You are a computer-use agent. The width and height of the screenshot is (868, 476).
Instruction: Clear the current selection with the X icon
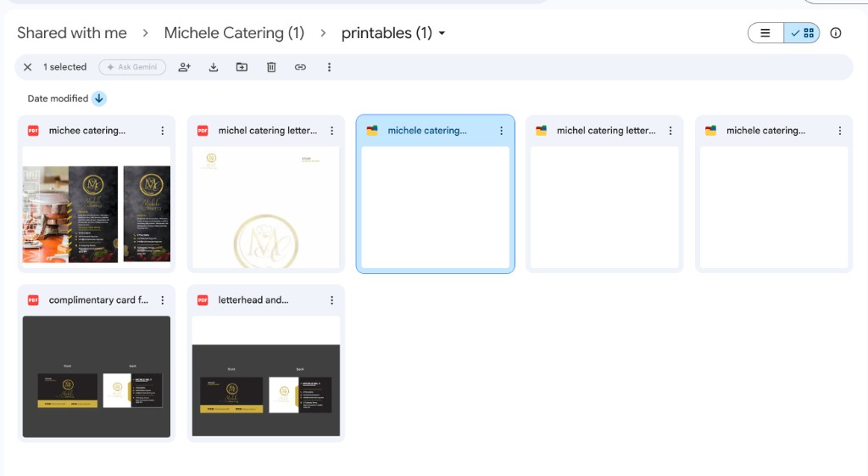tap(27, 67)
